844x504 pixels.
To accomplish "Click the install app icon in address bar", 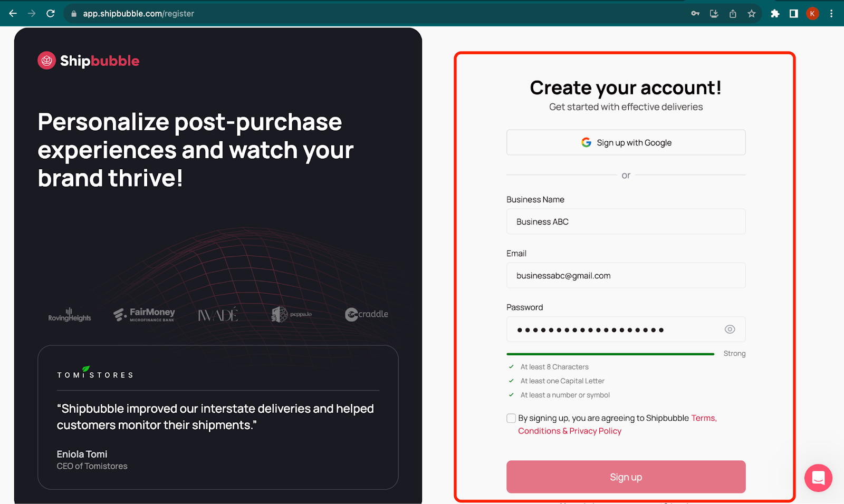I will tap(714, 14).
